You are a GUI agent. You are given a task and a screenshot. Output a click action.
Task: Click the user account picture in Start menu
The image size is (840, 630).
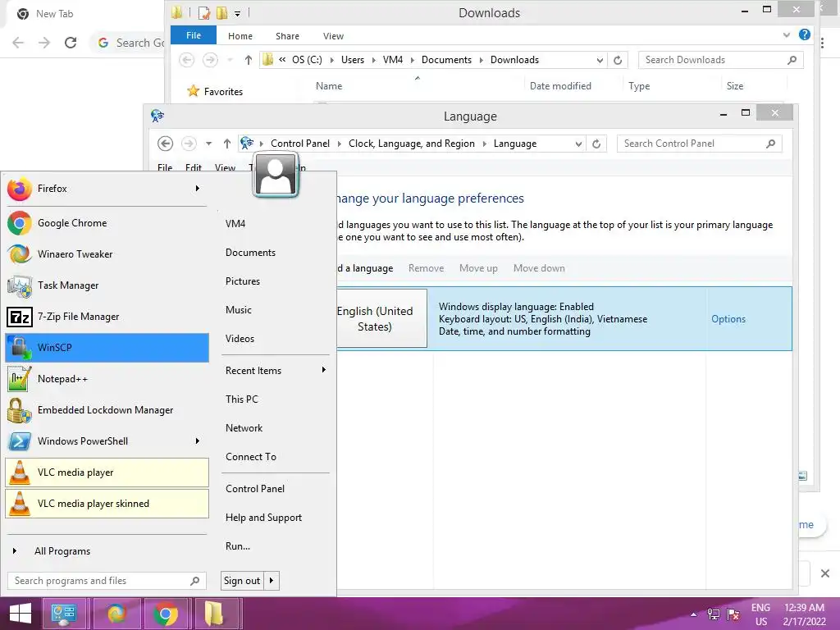276,175
